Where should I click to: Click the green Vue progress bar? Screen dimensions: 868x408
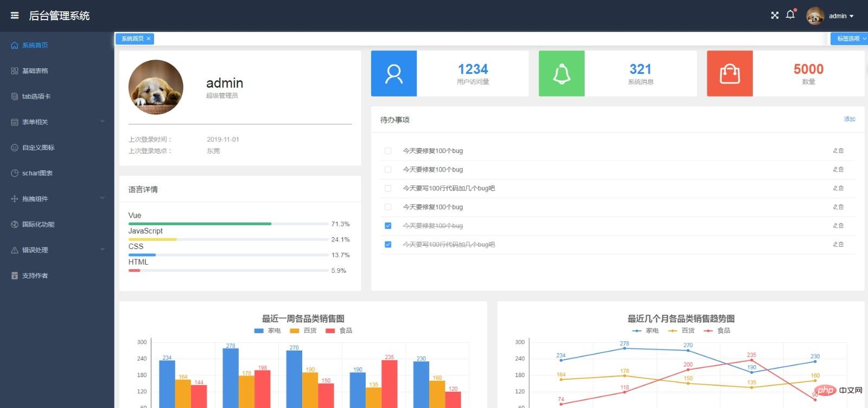pos(200,224)
